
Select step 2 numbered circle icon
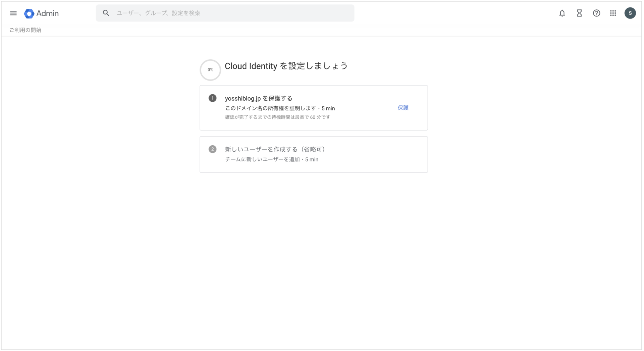coord(212,149)
